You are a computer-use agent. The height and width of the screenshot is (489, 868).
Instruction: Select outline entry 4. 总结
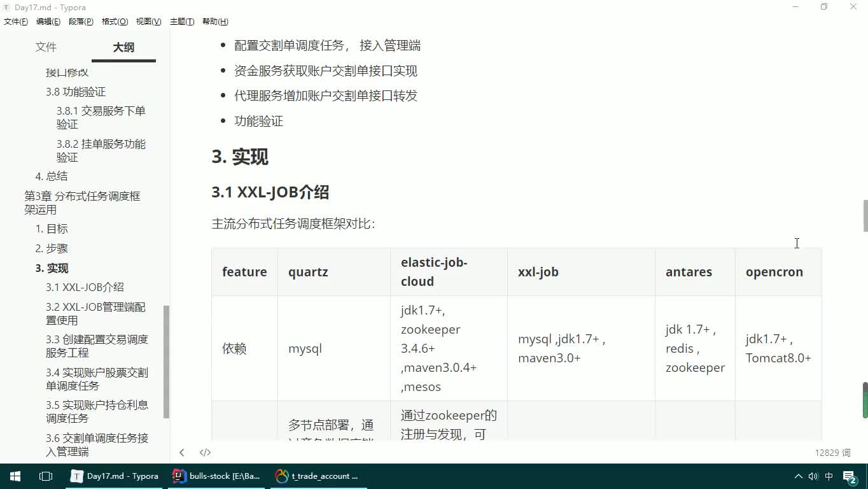tap(51, 176)
